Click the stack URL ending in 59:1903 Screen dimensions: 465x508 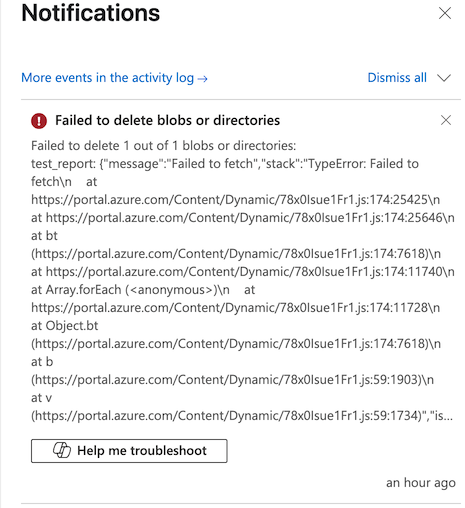(232, 380)
